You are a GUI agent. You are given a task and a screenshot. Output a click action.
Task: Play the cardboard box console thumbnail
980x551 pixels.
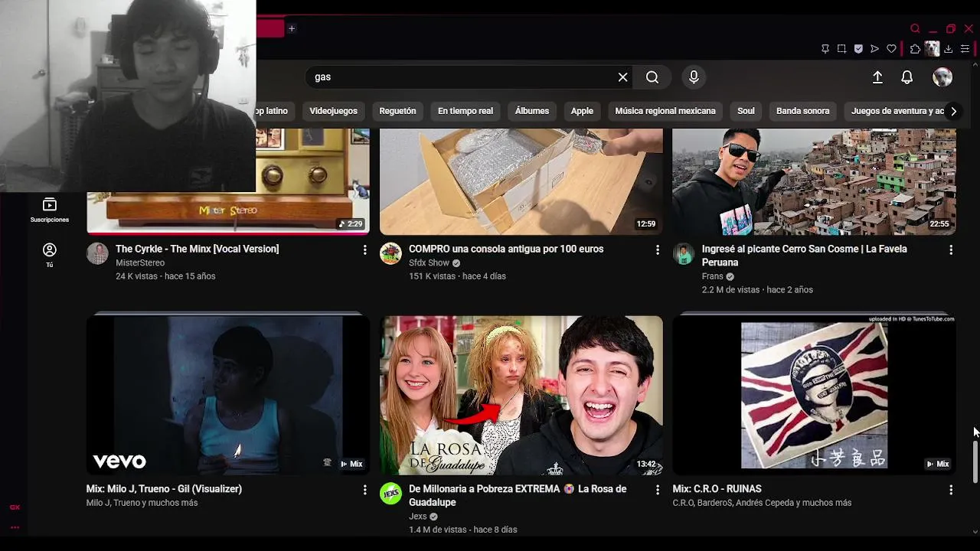pos(521,181)
